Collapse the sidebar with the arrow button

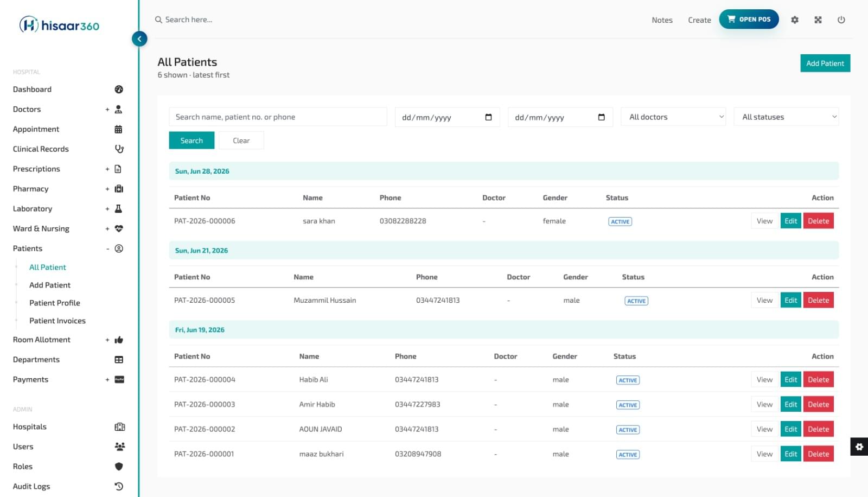pyautogui.click(x=139, y=39)
